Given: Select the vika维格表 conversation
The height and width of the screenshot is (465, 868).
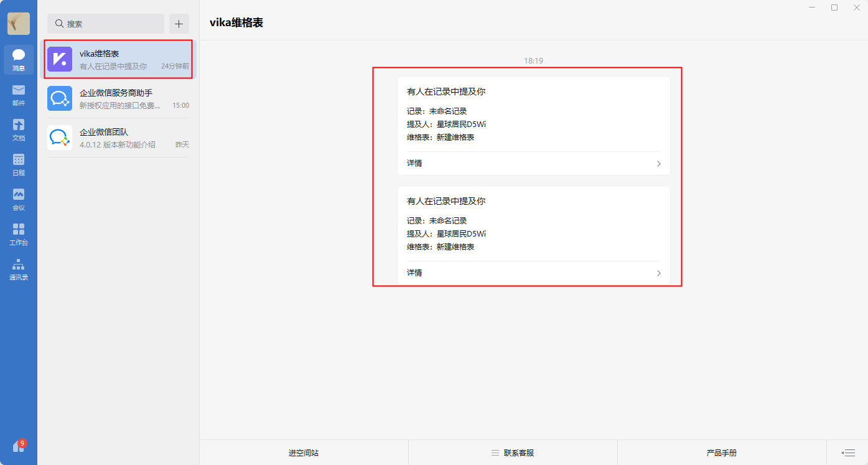Looking at the screenshot, I should click(118, 60).
